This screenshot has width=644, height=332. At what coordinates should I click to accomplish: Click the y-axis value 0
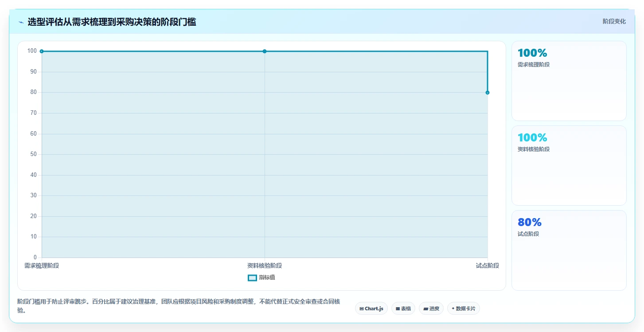(35, 258)
